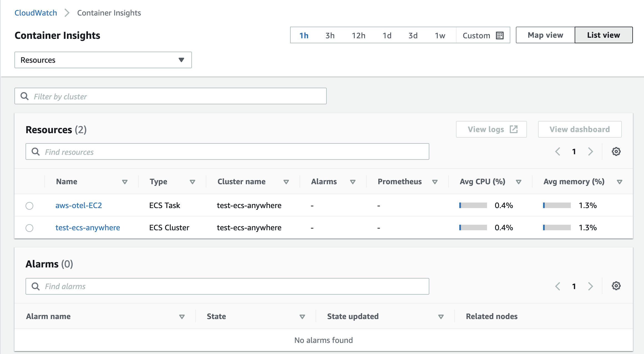This screenshot has height=354, width=644.
Task: Sort by Cluster name column arrow
Action: coord(286,182)
